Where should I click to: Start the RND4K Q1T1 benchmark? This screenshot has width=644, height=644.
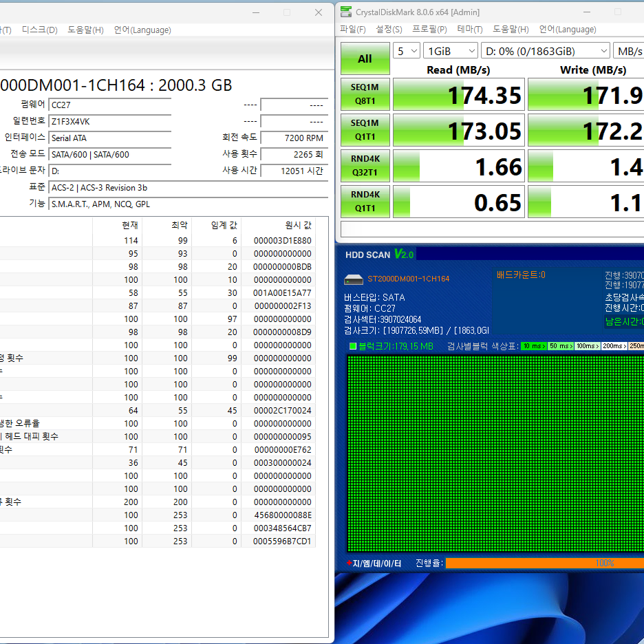click(x=365, y=201)
